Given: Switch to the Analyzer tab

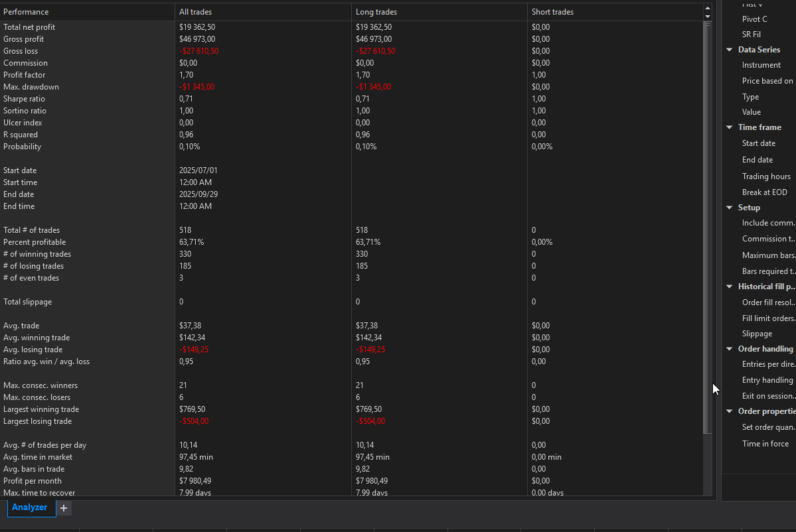Looking at the screenshot, I should [x=30, y=507].
